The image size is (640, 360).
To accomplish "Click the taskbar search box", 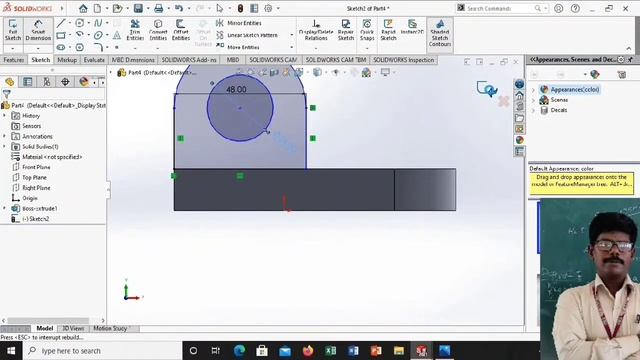I will point(102,351).
